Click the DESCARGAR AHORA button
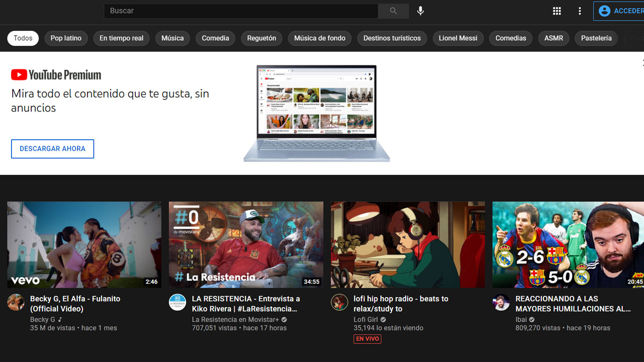The width and height of the screenshot is (644, 362). click(52, 149)
